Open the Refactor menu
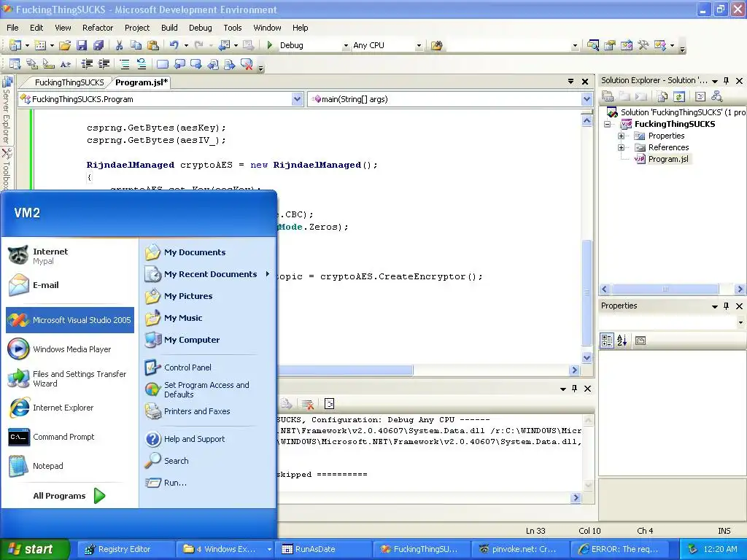This screenshot has height=560, width=747. click(x=98, y=28)
